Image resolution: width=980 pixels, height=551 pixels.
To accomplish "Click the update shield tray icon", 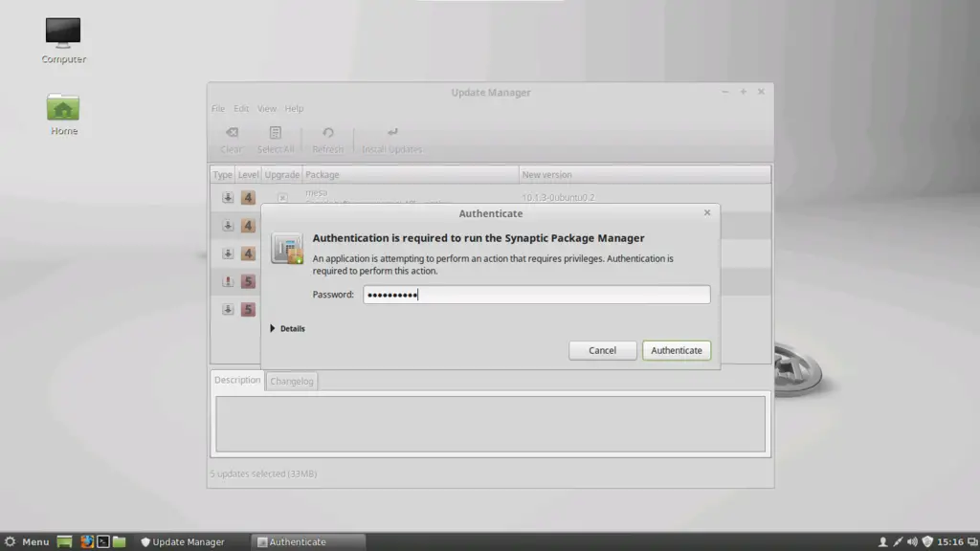I will click(x=927, y=541).
